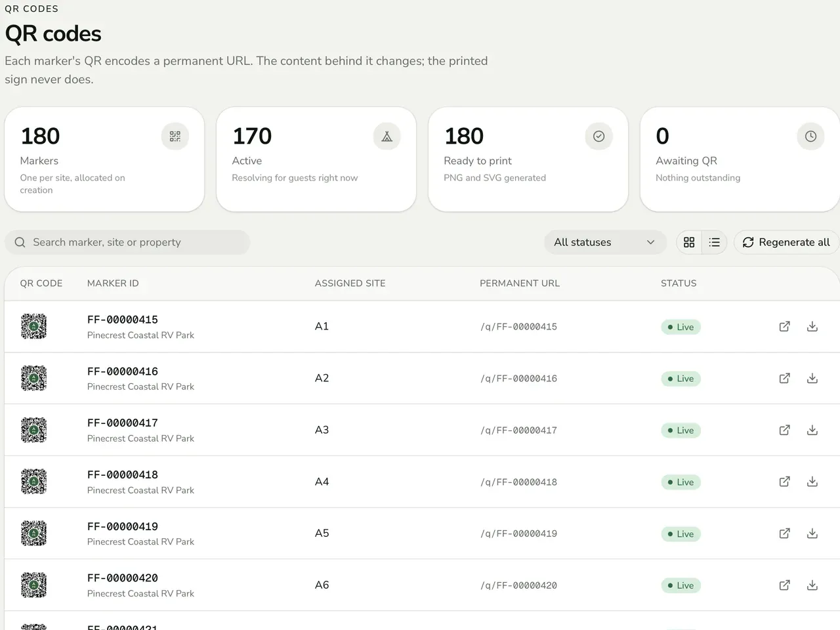Click QR thumbnail for FF-00000419
Viewport: 840px width, 630px height.
click(x=33, y=534)
